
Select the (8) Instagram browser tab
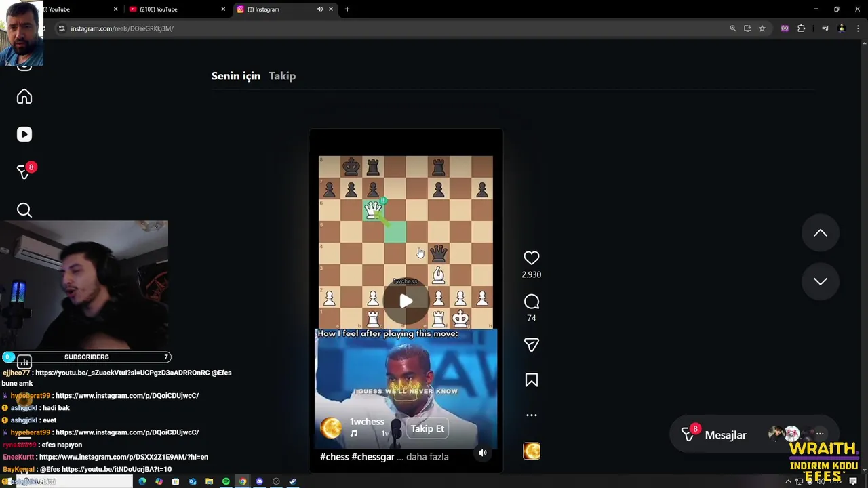[285, 9]
